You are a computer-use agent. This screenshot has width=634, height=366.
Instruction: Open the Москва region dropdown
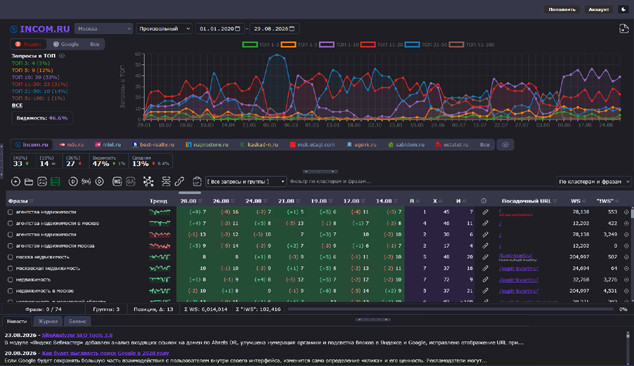[104, 29]
